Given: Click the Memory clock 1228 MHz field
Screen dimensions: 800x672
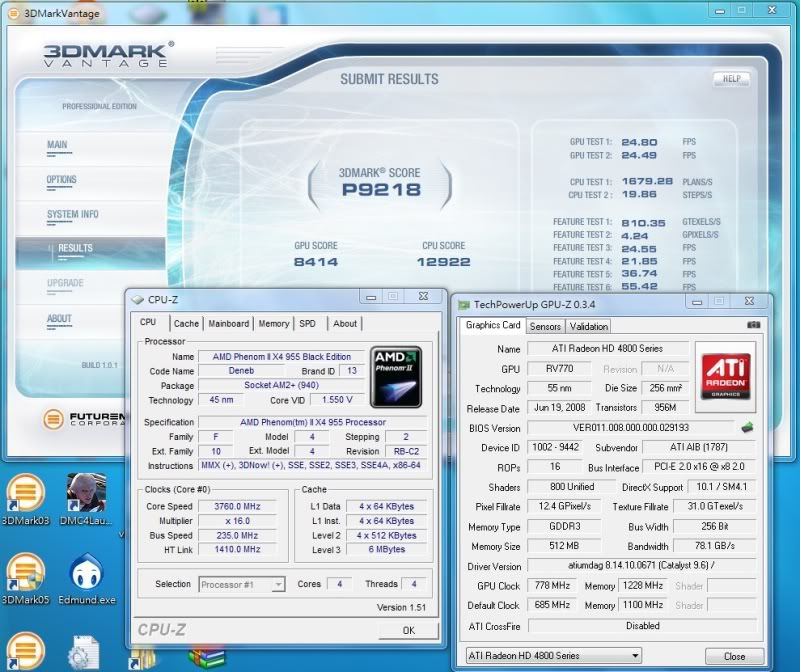Looking at the screenshot, I should click(x=643, y=586).
